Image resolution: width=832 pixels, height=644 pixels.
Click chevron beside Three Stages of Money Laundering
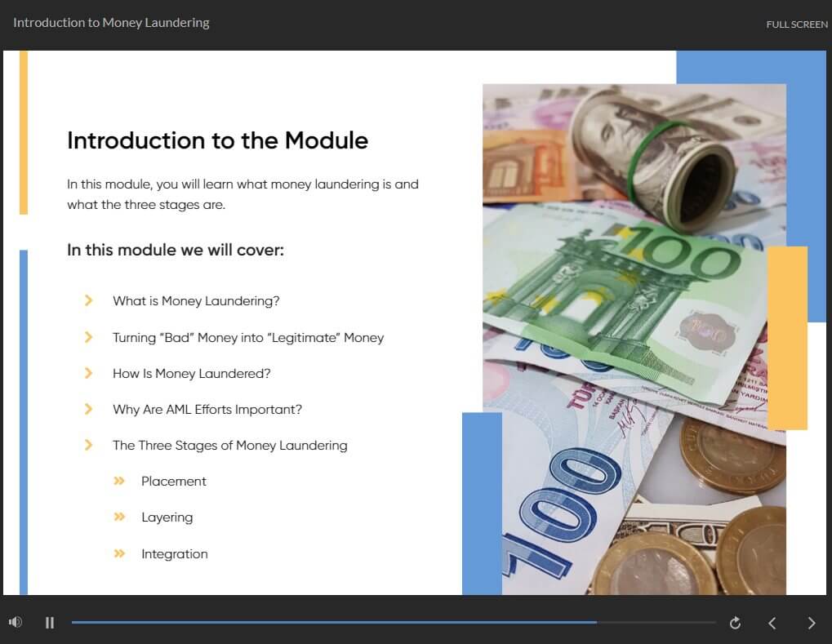(89, 445)
